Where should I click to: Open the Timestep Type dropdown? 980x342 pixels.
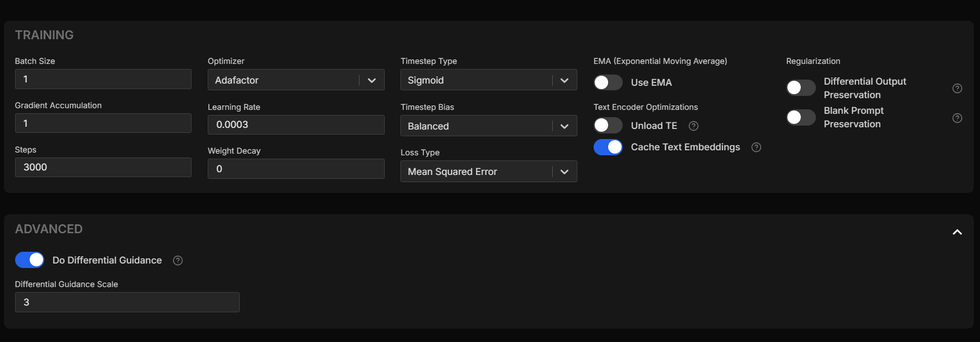click(488, 80)
